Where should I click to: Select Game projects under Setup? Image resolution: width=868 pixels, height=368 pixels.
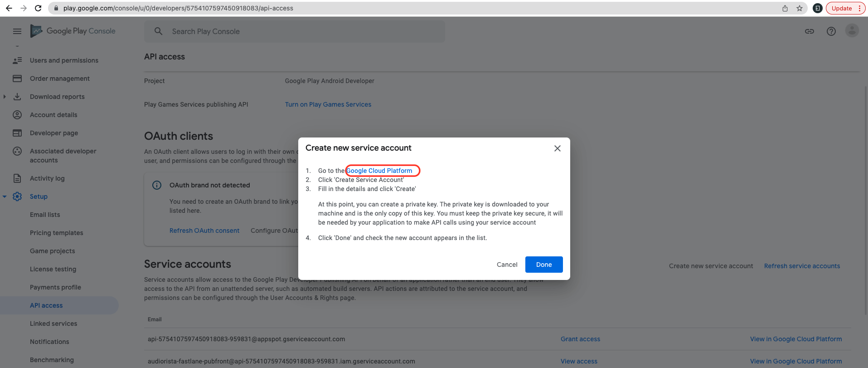click(x=53, y=251)
